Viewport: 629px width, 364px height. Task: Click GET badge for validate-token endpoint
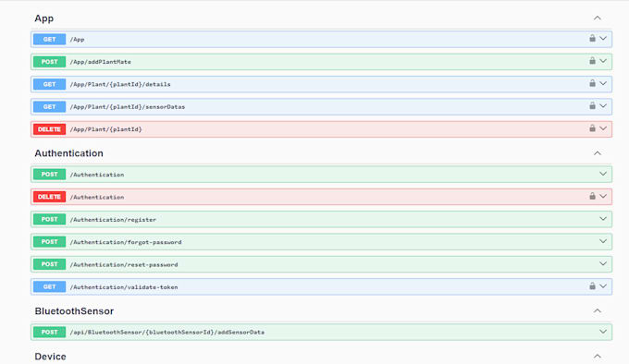[x=49, y=286]
